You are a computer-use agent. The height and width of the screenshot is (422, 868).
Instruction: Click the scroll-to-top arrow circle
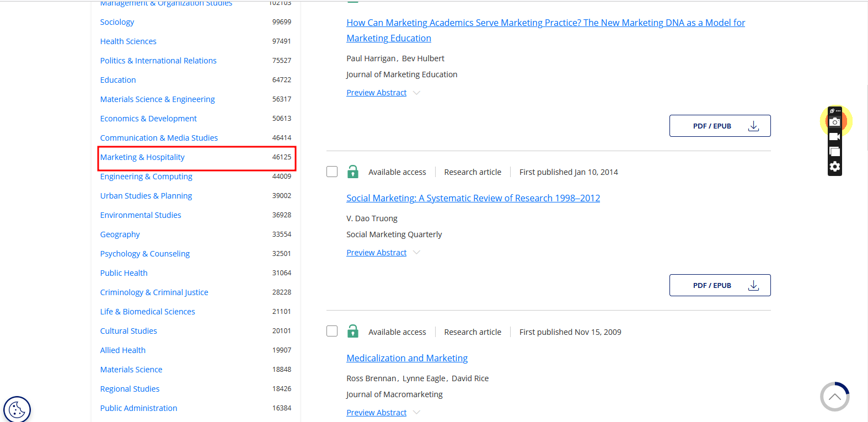click(x=834, y=397)
